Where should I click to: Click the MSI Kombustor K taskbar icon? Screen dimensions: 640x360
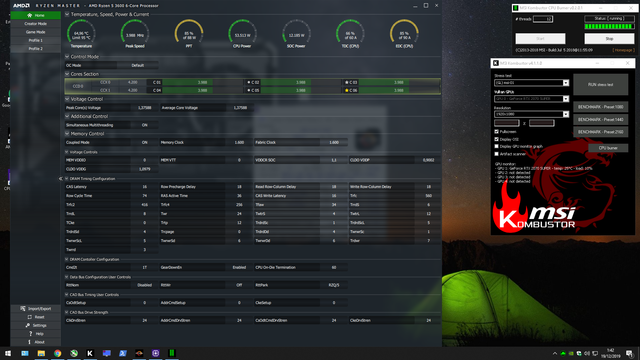pos(90,353)
